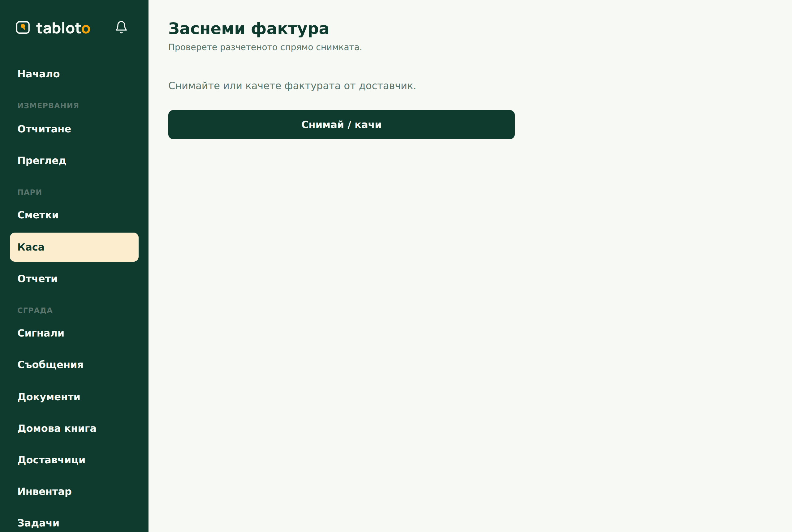
Task: Click the Снимай / качи button
Action: click(x=341, y=125)
